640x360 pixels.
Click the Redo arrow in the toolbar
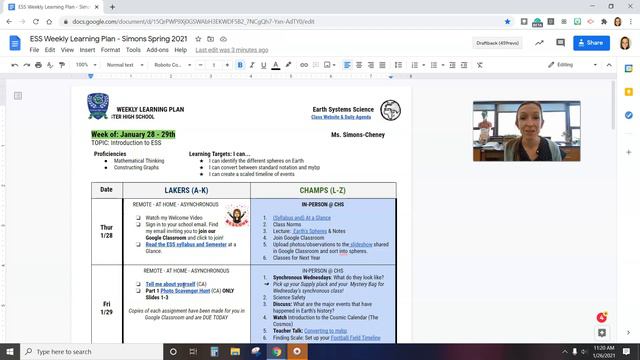pyautogui.click(x=27, y=65)
